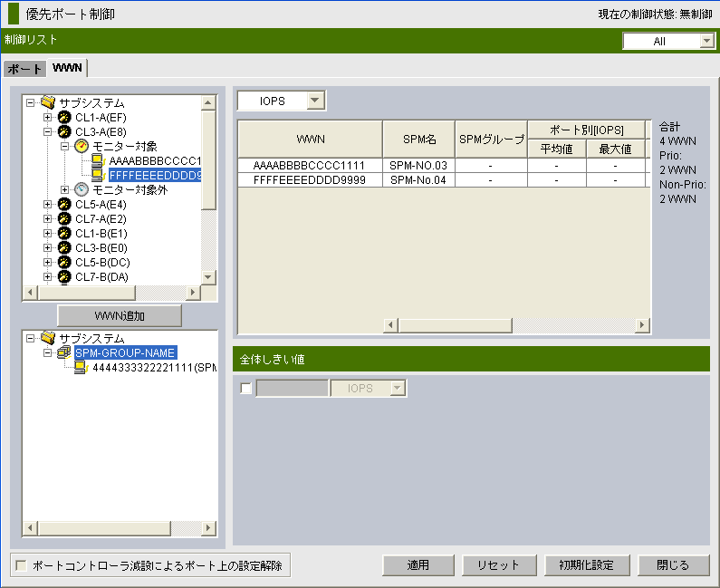This screenshot has width=720, height=588.
Task: Click the CL1-B(E1) port icon
Action: point(64,233)
